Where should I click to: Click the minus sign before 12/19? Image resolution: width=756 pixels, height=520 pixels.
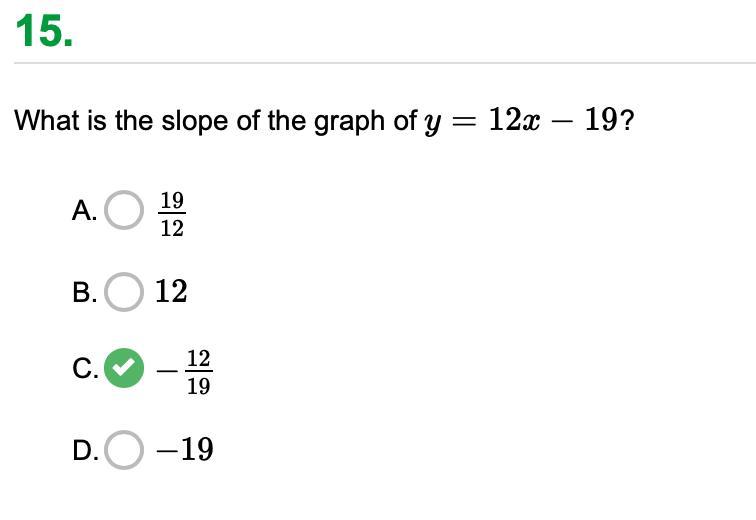coord(167,371)
